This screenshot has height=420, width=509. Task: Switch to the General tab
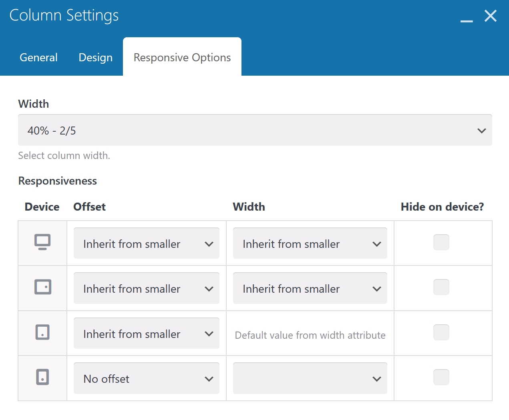pyautogui.click(x=39, y=58)
